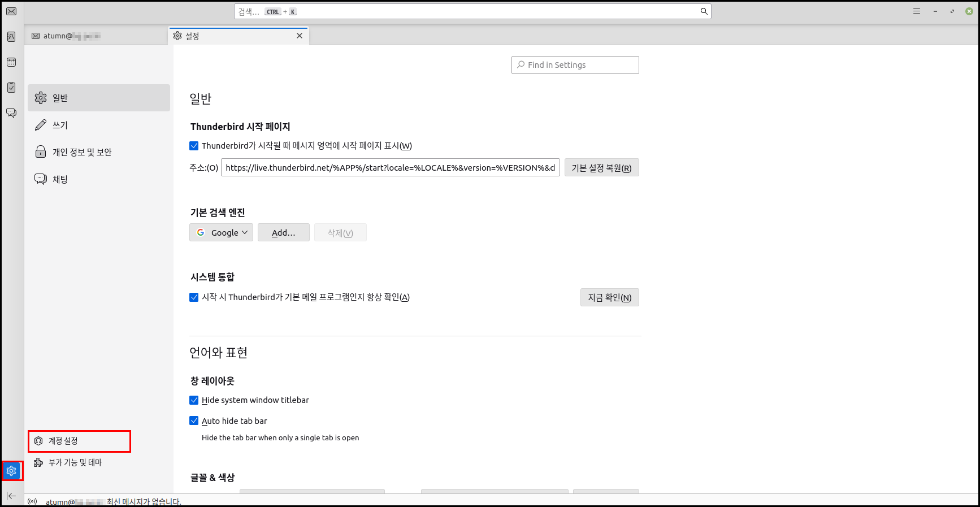Open the Mail space icon
The width and height of the screenshot is (980, 507).
tap(11, 11)
